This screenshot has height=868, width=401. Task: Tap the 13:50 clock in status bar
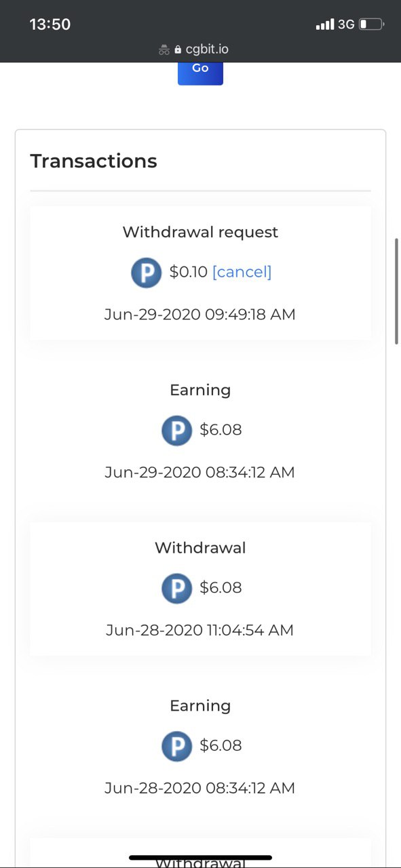tap(50, 24)
